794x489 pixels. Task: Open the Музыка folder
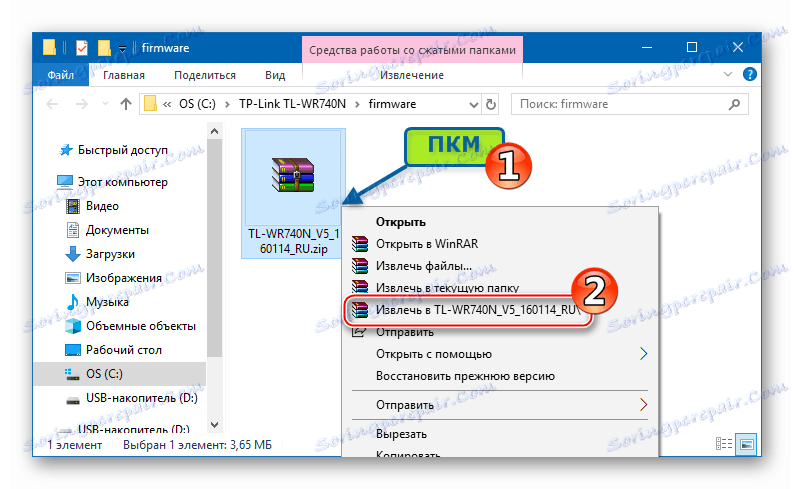(107, 302)
